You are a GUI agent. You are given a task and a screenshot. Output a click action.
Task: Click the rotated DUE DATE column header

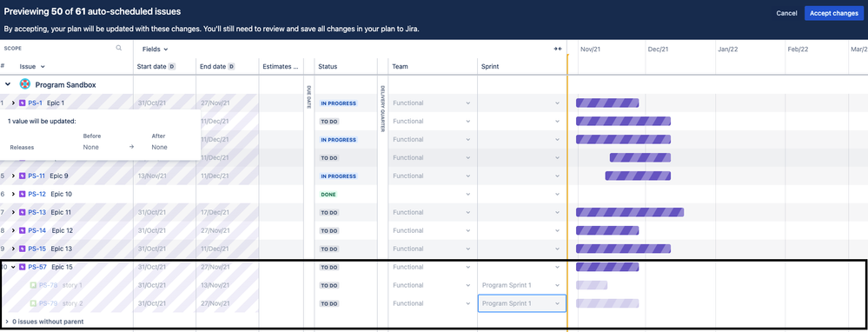coord(309,96)
